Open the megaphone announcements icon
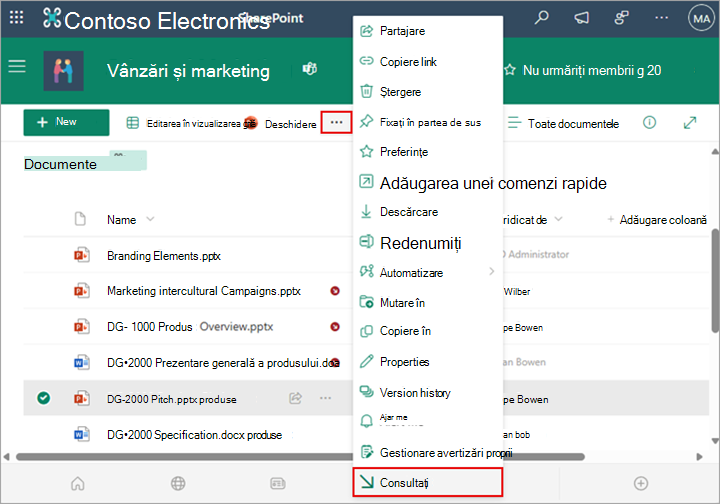The width and height of the screenshot is (720, 504). click(x=581, y=18)
